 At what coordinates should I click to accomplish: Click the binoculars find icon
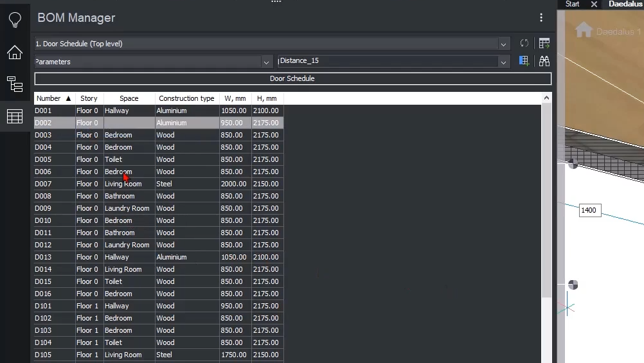coord(544,61)
